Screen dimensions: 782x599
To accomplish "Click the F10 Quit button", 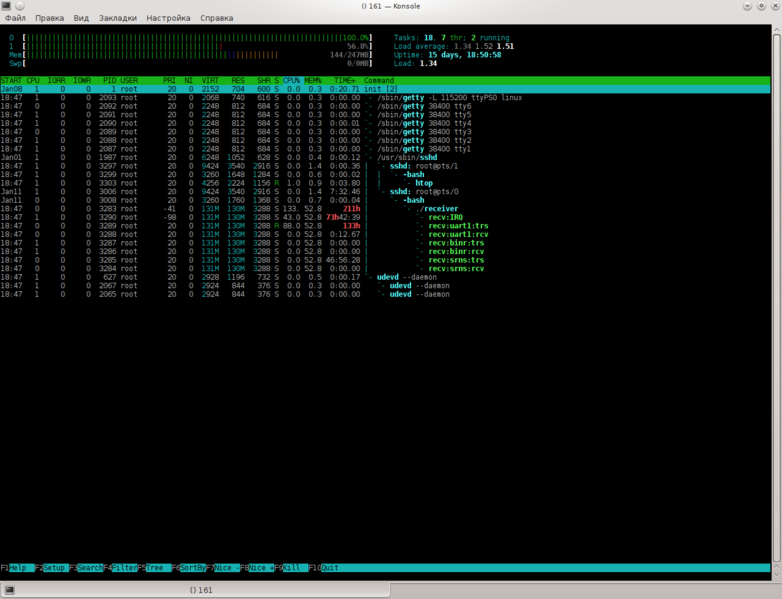I will point(328,568).
